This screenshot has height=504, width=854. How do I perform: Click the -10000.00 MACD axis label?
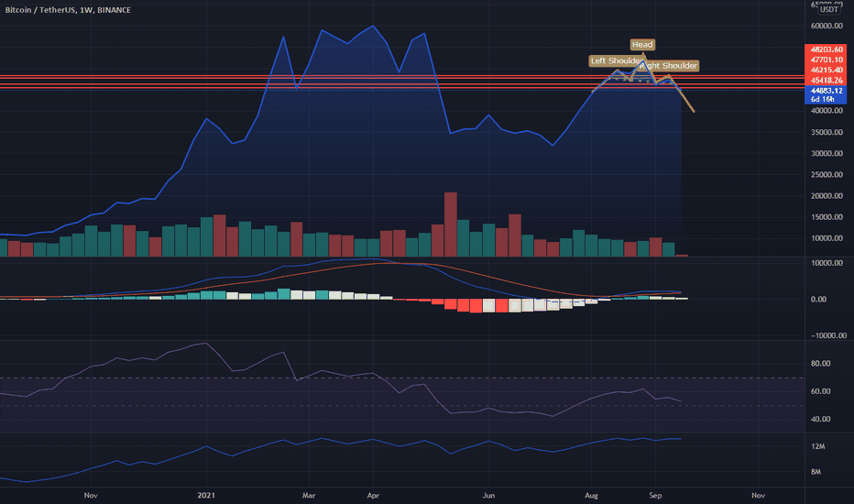pos(828,335)
